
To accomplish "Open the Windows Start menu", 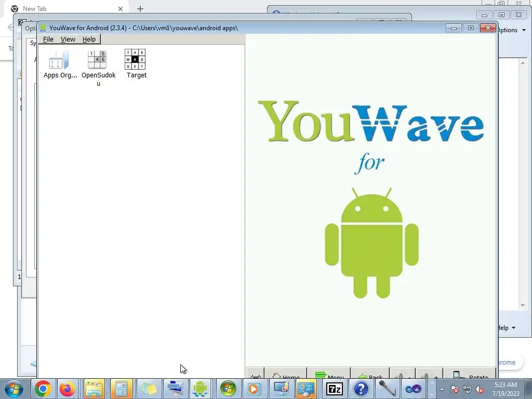I will [14, 389].
